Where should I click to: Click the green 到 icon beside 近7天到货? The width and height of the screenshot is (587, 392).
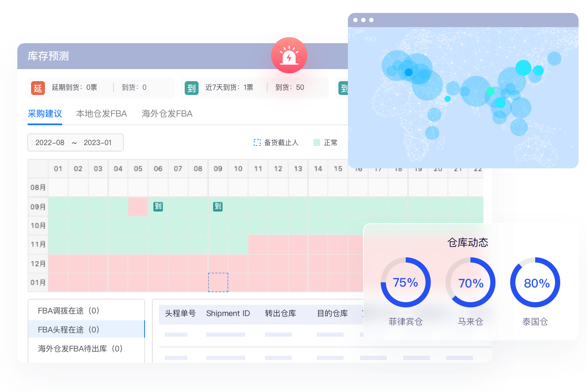click(x=191, y=88)
